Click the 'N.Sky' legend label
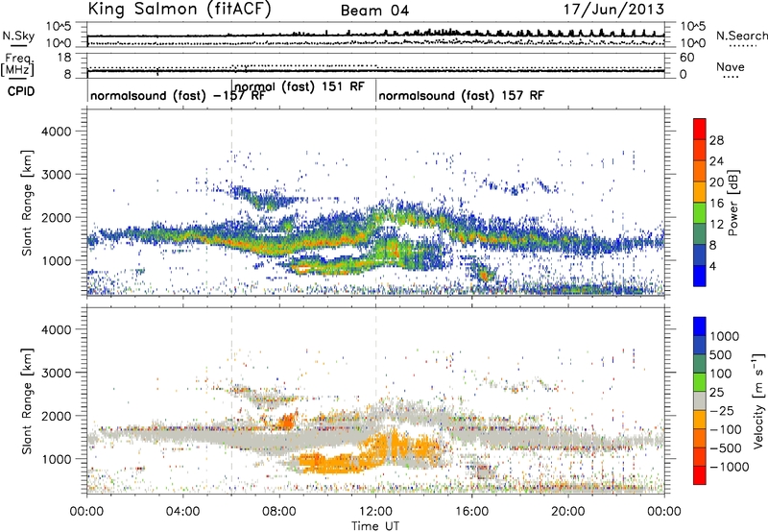This screenshot has height=532, width=768. pos(18,36)
